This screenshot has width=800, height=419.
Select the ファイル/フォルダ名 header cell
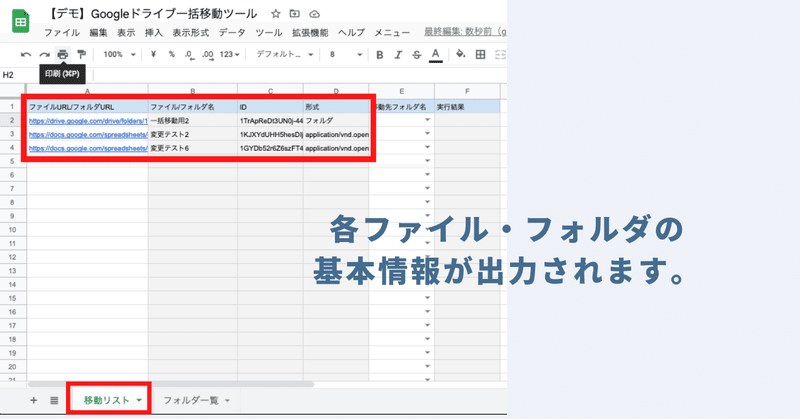tap(193, 107)
